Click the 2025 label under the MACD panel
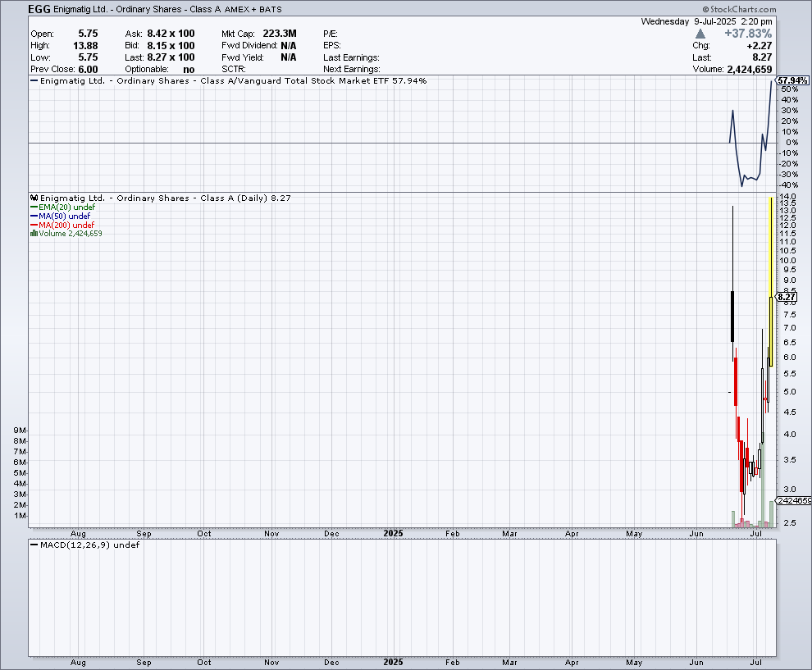812x670 pixels. 393,663
